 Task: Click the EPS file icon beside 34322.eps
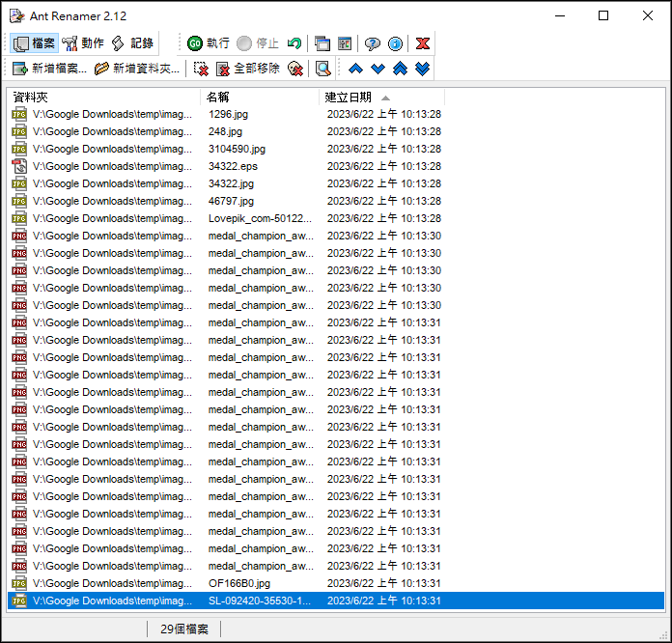pyautogui.click(x=19, y=166)
